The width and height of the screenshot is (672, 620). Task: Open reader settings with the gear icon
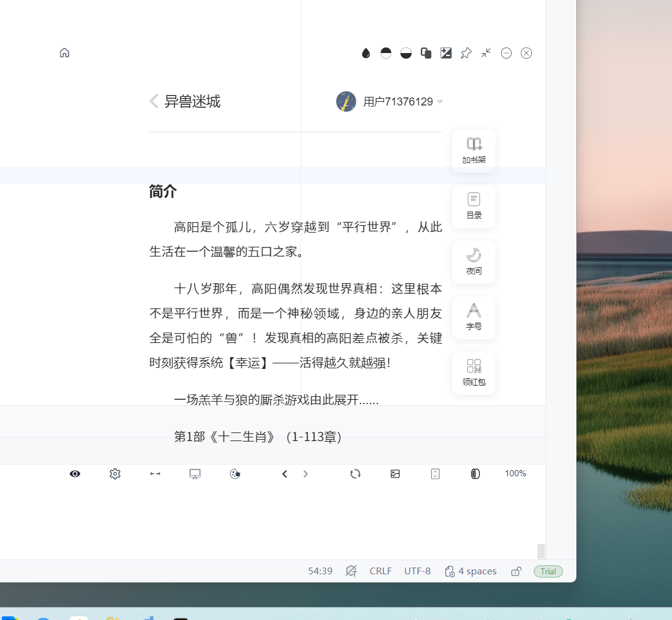pos(115,474)
